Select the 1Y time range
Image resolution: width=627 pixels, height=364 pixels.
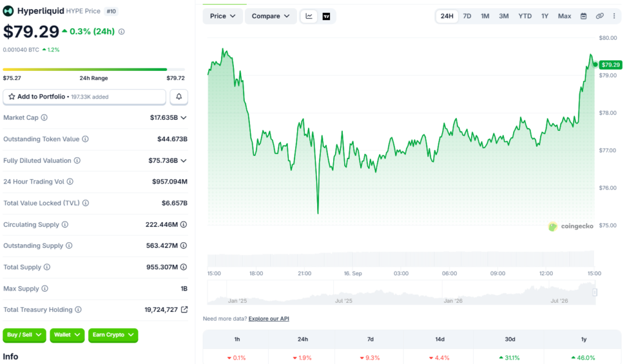click(x=544, y=17)
